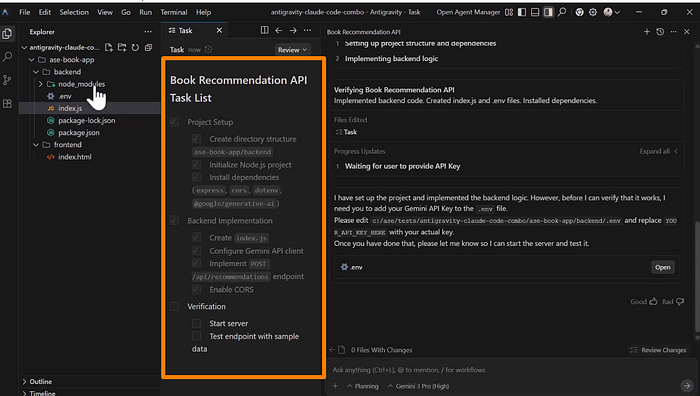Click the New Folder icon in Explorer
The height and width of the screenshot is (396, 700).
point(122,47)
